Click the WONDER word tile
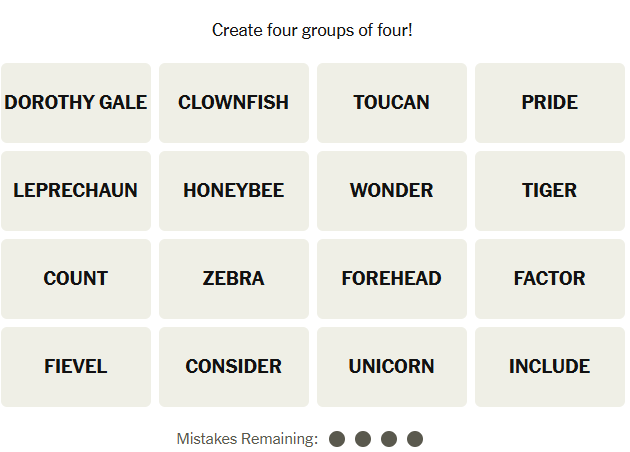The width and height of the screenshot is (630, 452). click(392, 191)
